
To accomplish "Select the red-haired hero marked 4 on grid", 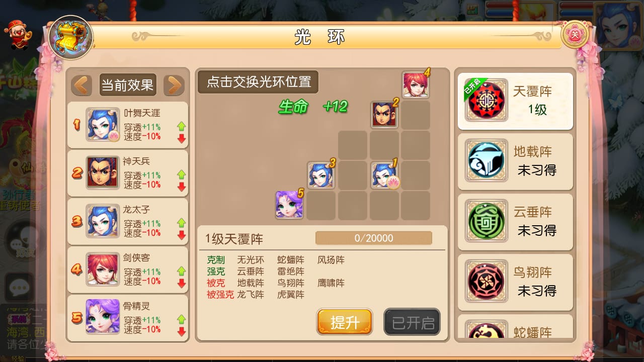I will [416, 84].
